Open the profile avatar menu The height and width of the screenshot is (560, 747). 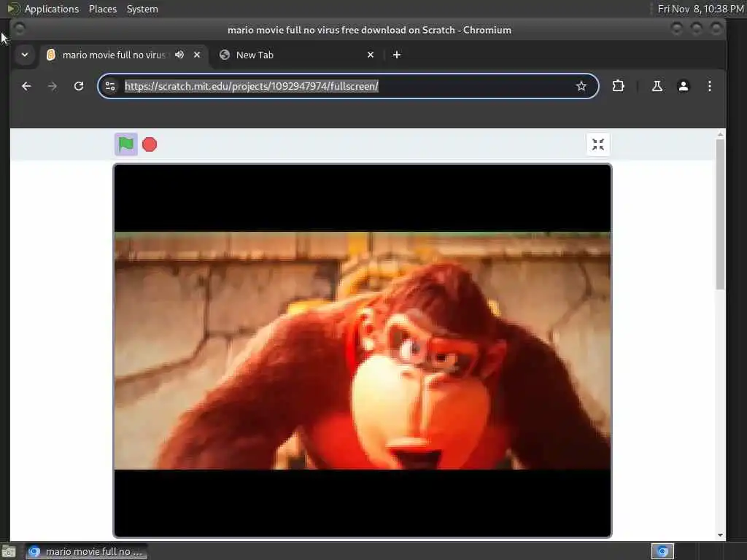[x=683, y=86]
